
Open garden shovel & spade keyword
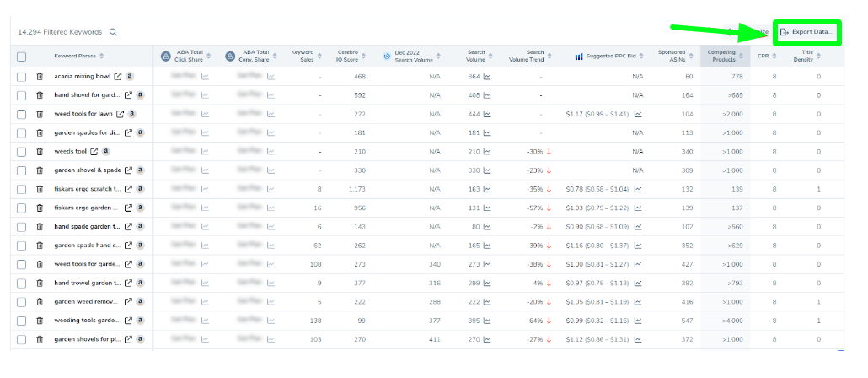(x=88, y=170)
